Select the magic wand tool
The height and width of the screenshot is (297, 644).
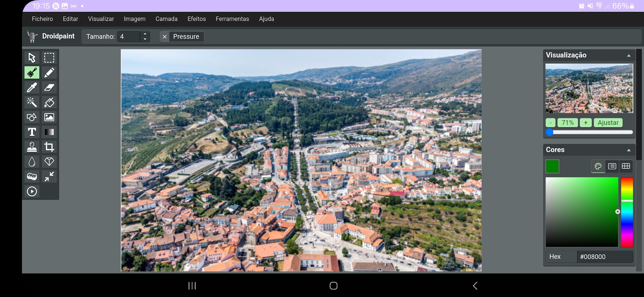[32, 102]
